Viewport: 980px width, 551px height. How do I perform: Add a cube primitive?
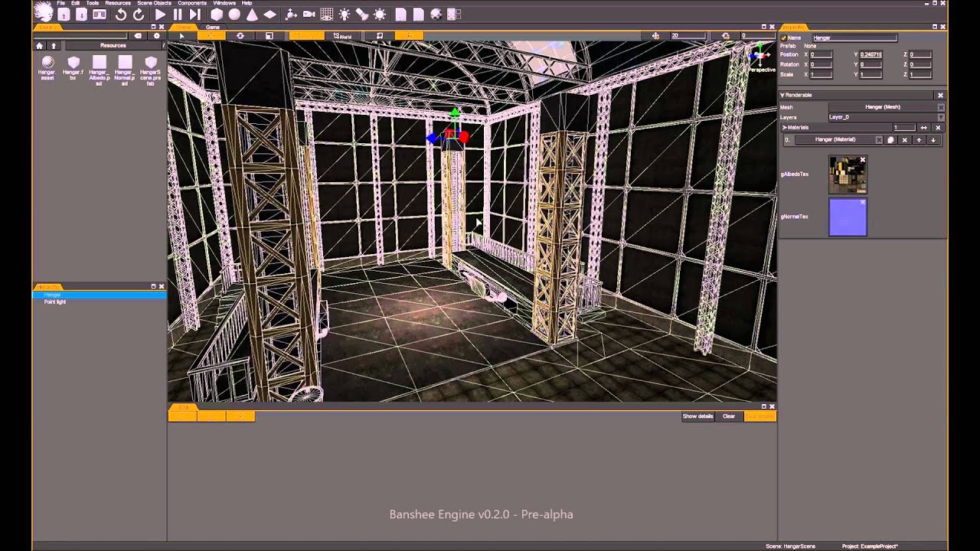[217, 14]
